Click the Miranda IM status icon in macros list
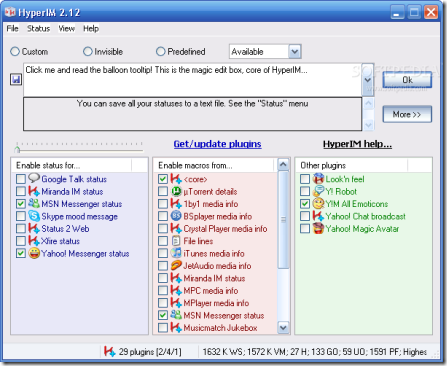 click(176, 278)
